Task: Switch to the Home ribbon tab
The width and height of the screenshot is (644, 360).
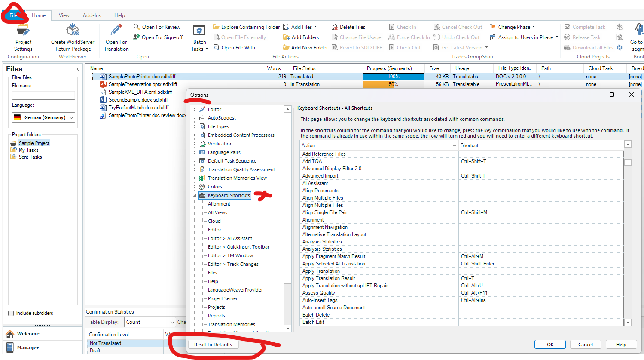Action: pyautogui.click(x=39, y=15)
